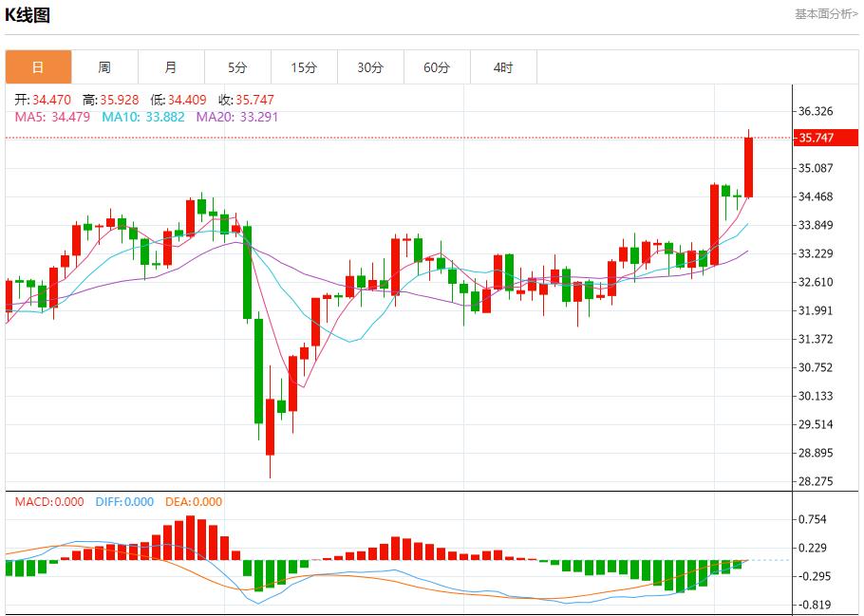Image resolution: width=864 pixels, height=616 pixels.
Task: Show the 60分 chart tab
Action: coord(437,67)
